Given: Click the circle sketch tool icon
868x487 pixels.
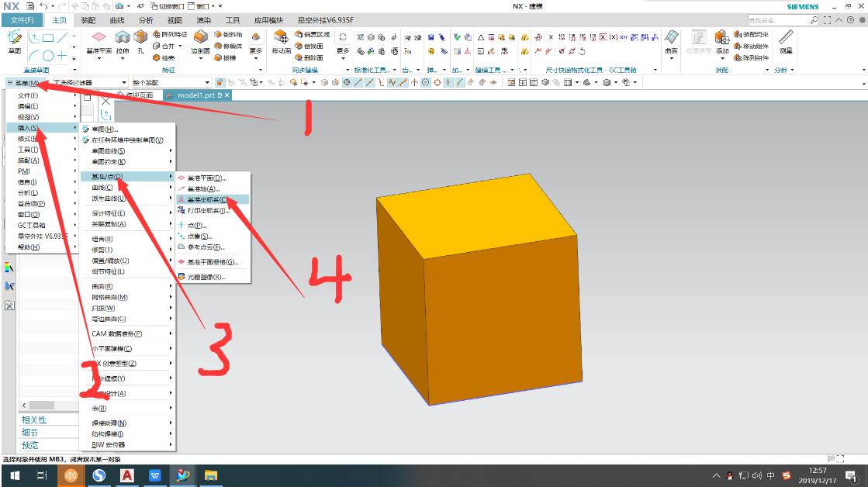Looking at the screenshot, I should point(48,56).
